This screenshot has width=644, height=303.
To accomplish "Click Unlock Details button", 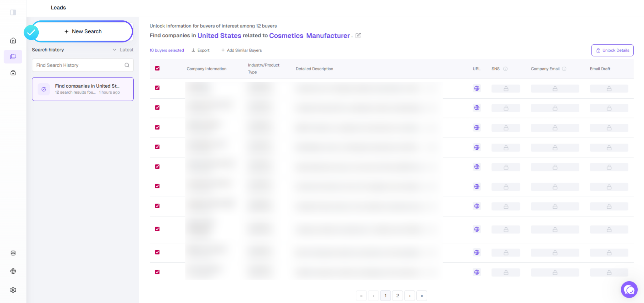I will coord(612,50).
